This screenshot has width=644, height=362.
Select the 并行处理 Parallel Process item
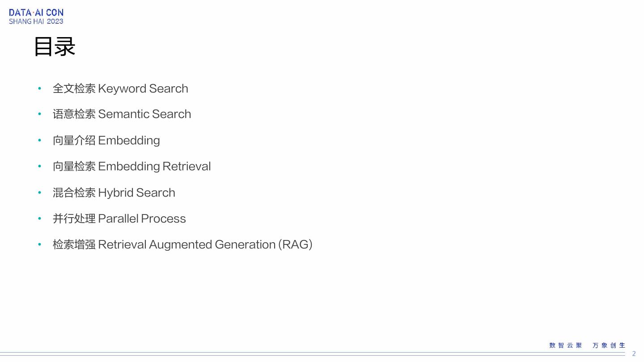119,219
